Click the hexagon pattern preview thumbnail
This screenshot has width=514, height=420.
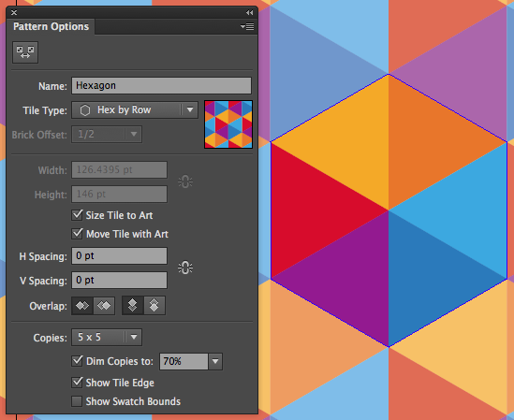point(228,124)
